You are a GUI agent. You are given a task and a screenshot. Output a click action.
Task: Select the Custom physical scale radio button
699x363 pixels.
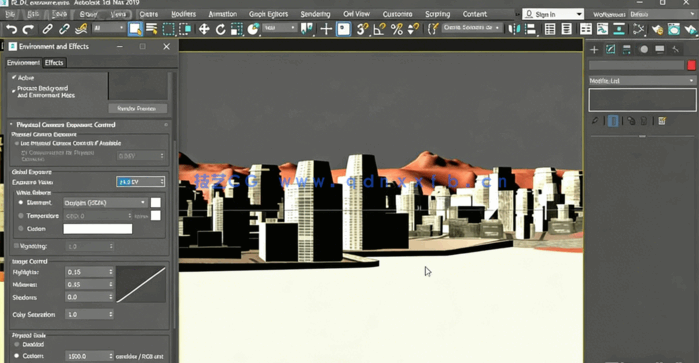pyautogui.click(x=16, y=356)
